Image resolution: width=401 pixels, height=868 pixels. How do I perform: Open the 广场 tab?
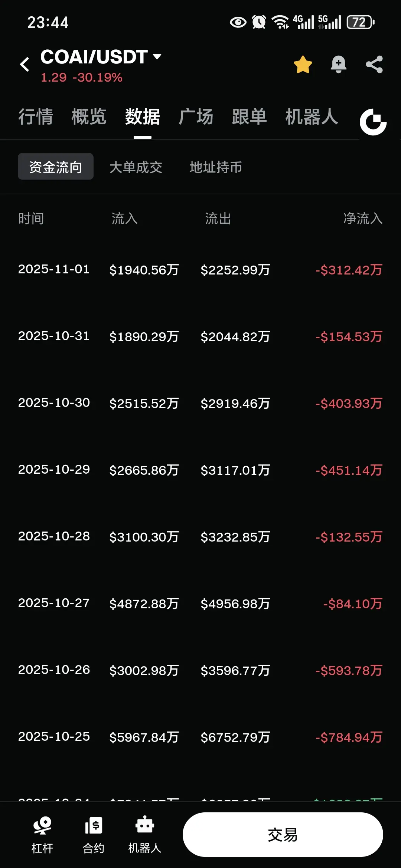point(196,117)
